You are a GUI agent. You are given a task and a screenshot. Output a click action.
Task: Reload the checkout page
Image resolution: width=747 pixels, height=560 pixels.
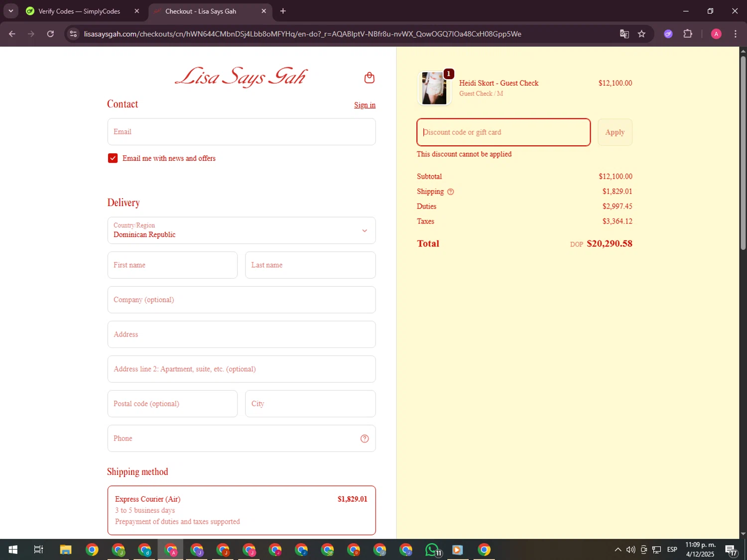click(50, 34)
